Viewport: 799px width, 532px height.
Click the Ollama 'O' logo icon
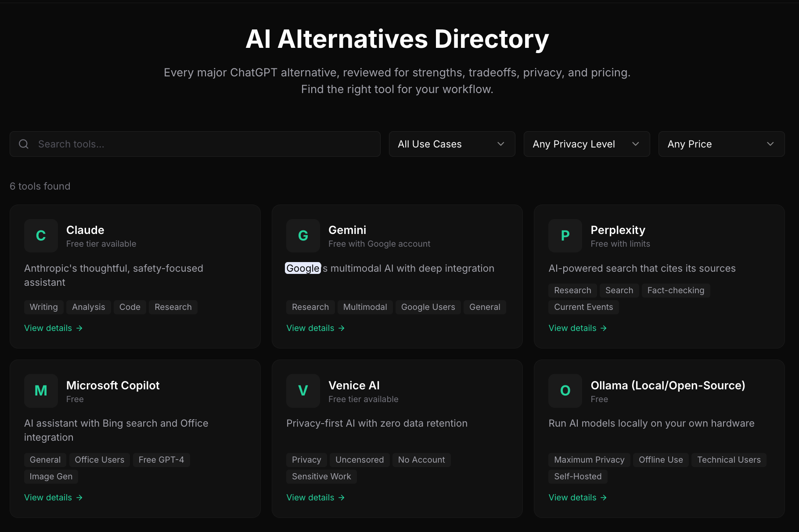pos(565,391)
